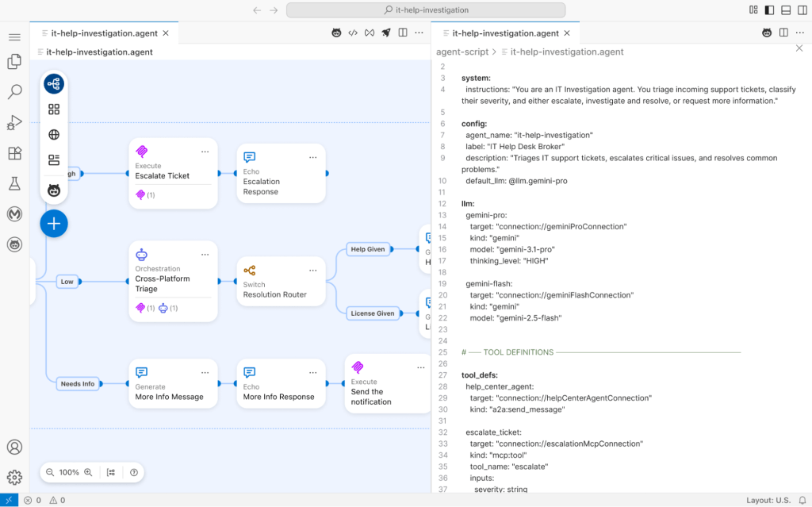Open the Extensions view in the activity bar
812x507 pixels.
[13, 153]
